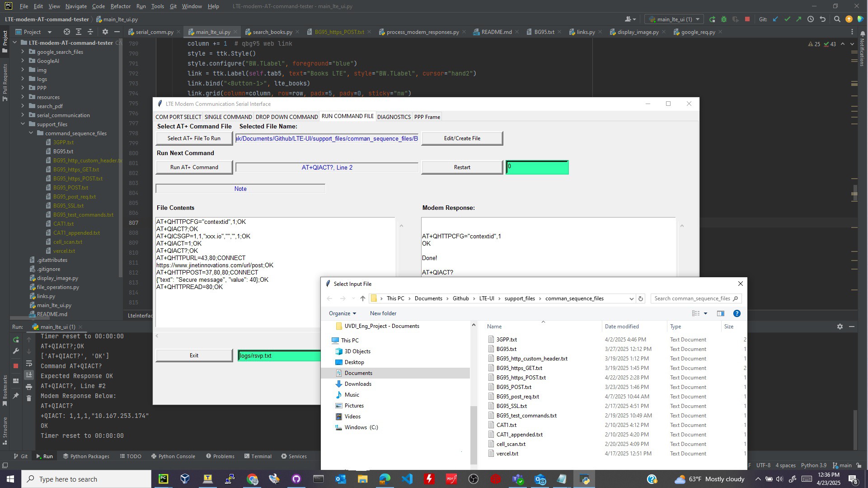Toggle soft-wrap in the Run console output
868x488 pixels.
point(28,363)
